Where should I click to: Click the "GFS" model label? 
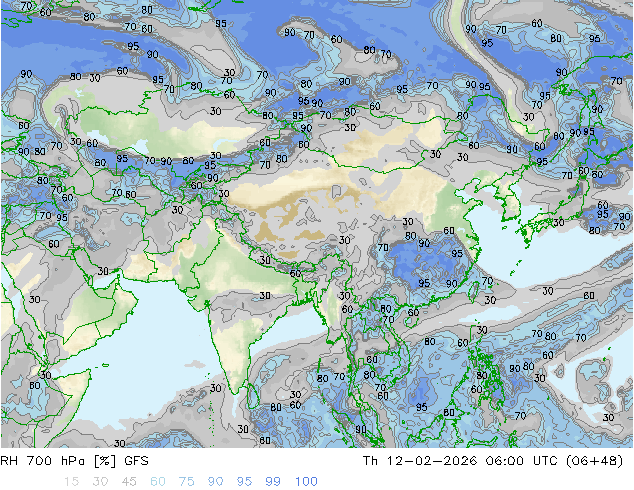[136, 461]
